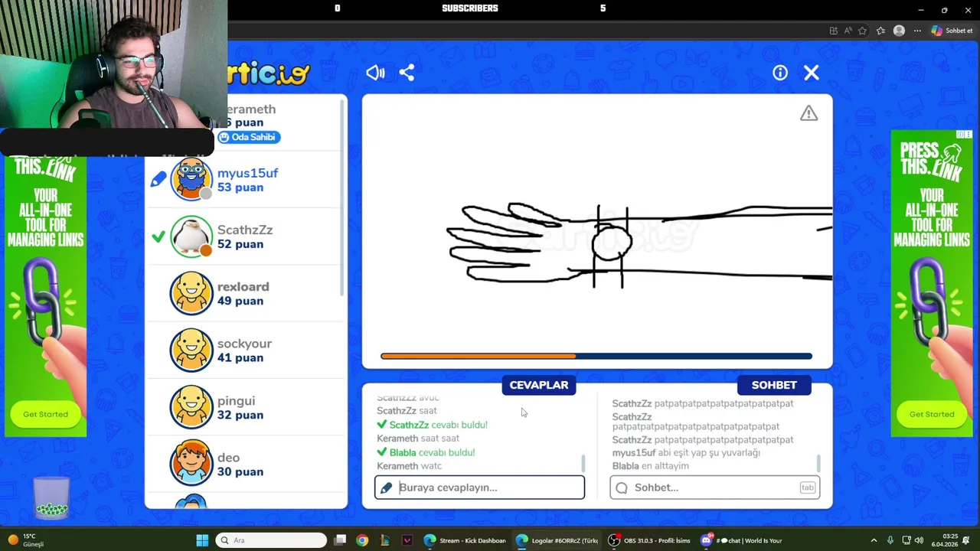Click 'Get Started' on left ad
980x551 pixels.
click(x=45, y=414)
